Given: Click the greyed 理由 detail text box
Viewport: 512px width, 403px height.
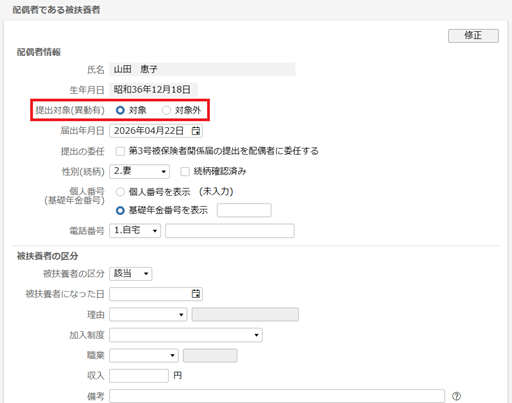Looking at the screenshot, I should point(245,315).
